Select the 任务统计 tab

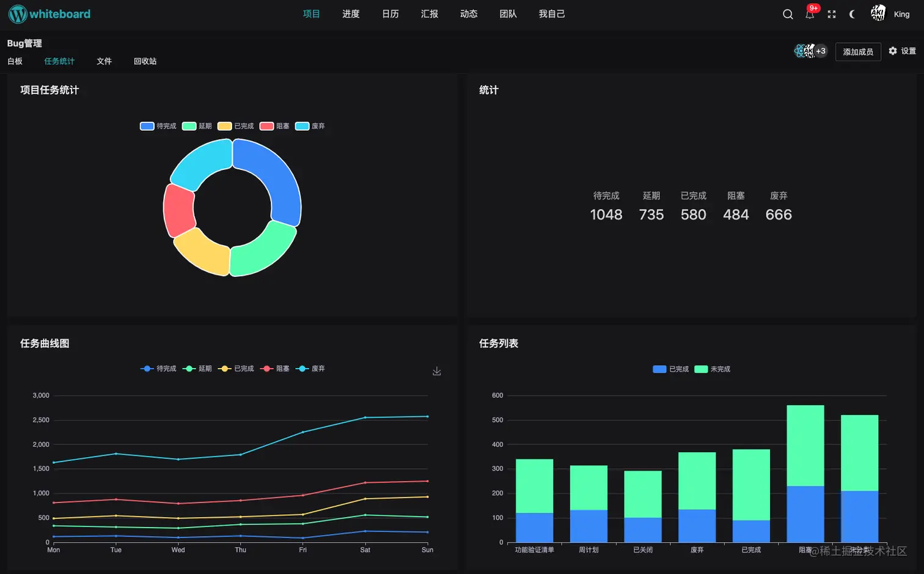click(59, 61)
